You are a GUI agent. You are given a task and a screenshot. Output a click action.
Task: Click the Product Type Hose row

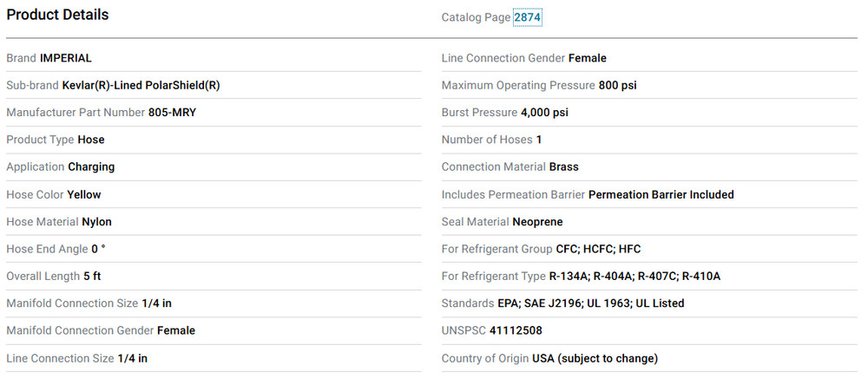pos(214,140)
